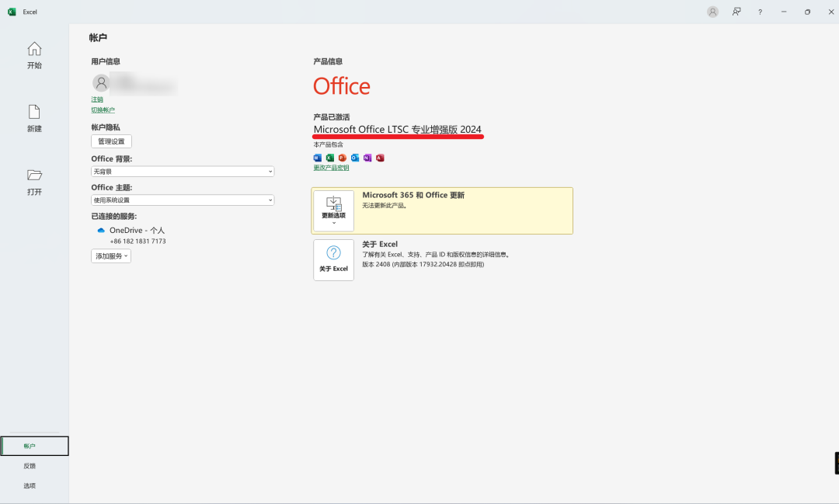Screen dimensions: 839x504
Task: Click the 更改产品密钥 link
Action: point(331,168)
